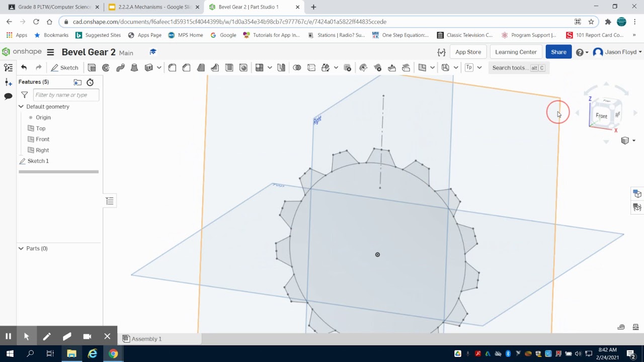Screen dimensions: 644x362
Task: Expand the Transform tool dropdown arrow
Action: [336, 68]
